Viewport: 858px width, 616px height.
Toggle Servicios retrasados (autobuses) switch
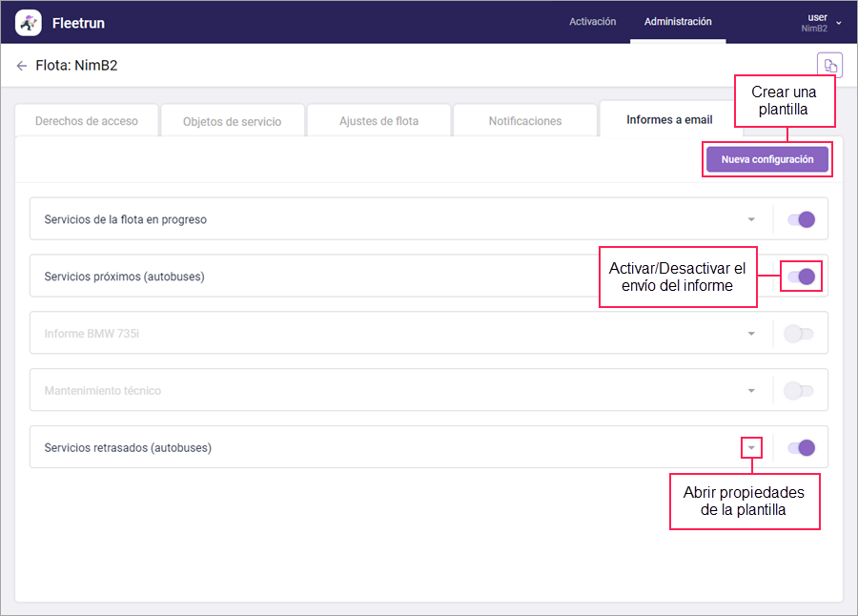click(x=801, y=448)
